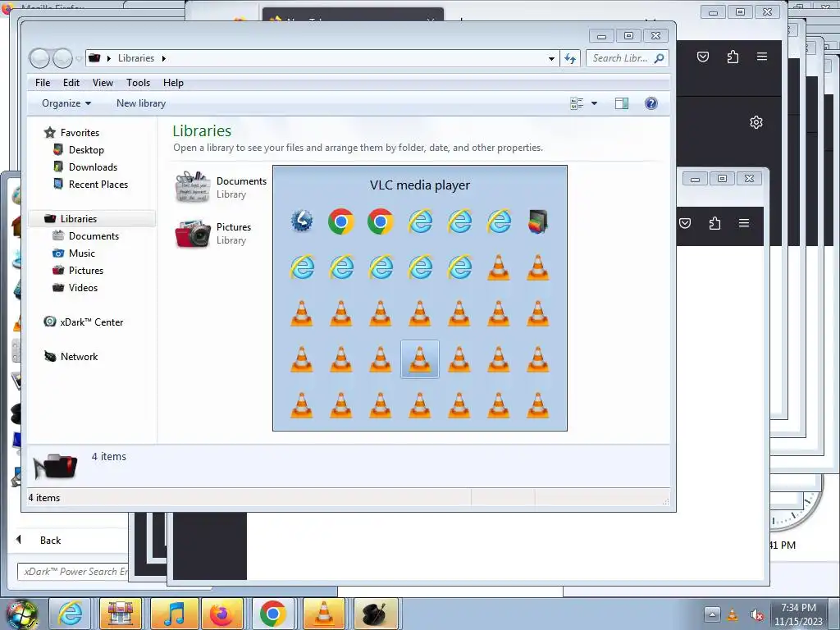The image size is (840, 630).
Task: Open Google Chrome from the taskbar
Action: tap(272, 614)
